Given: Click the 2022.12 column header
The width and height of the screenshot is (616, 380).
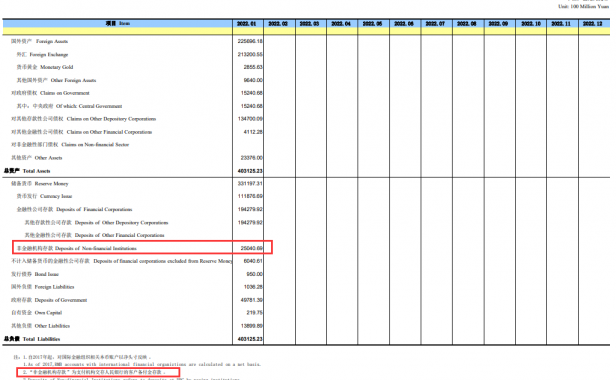Looking at the screenshot, I should pyautogui.click(x=592, y=24).
